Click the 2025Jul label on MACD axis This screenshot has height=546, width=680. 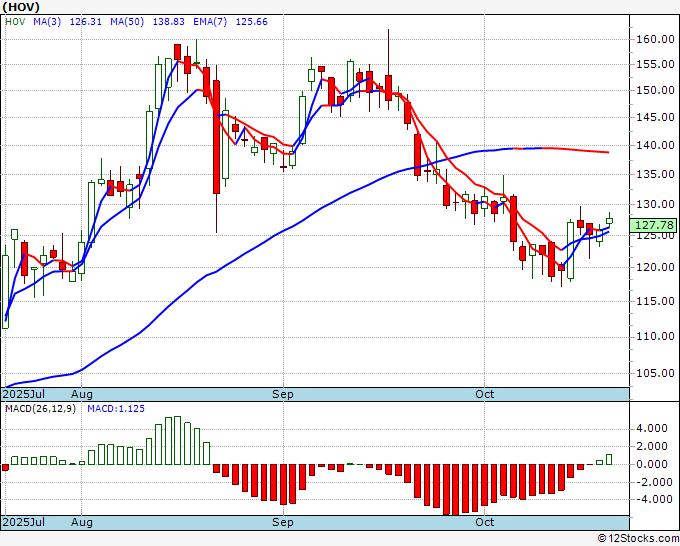[x=23, y=522]
